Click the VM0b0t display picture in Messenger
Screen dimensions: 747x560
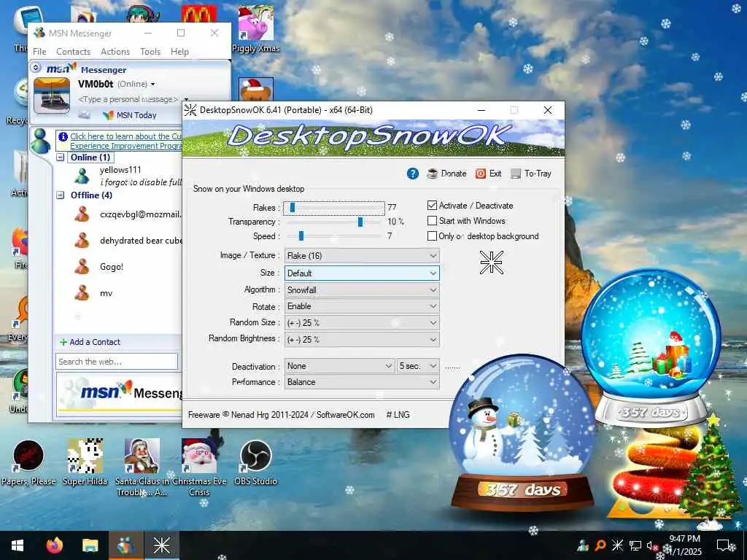[52, 96]
